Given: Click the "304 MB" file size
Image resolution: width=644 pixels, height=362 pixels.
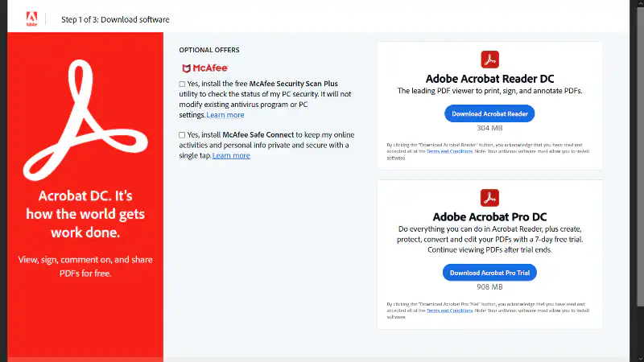Looking at the screenshot, I should pyautogui.click(x=489, y=128).
